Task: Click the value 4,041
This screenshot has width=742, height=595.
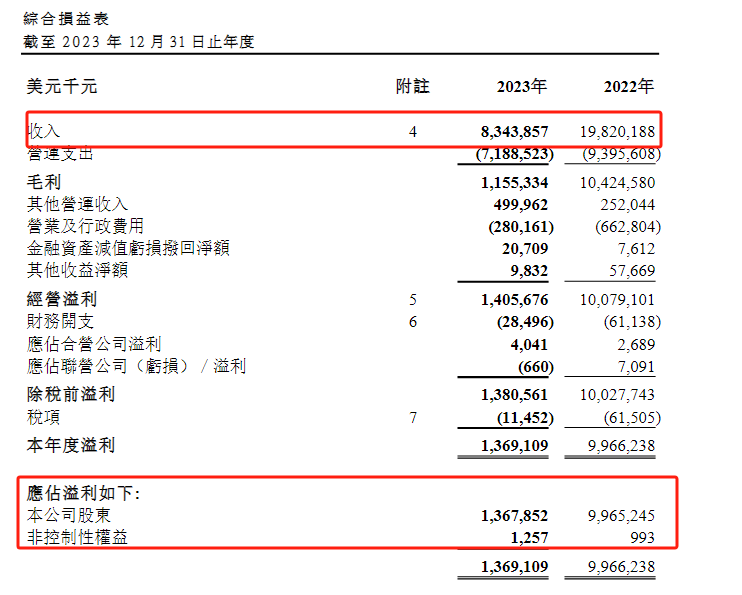Action: coord(529,345)
